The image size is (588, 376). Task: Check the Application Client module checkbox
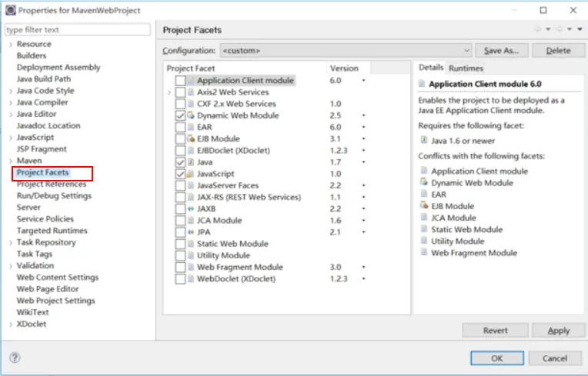180,81
